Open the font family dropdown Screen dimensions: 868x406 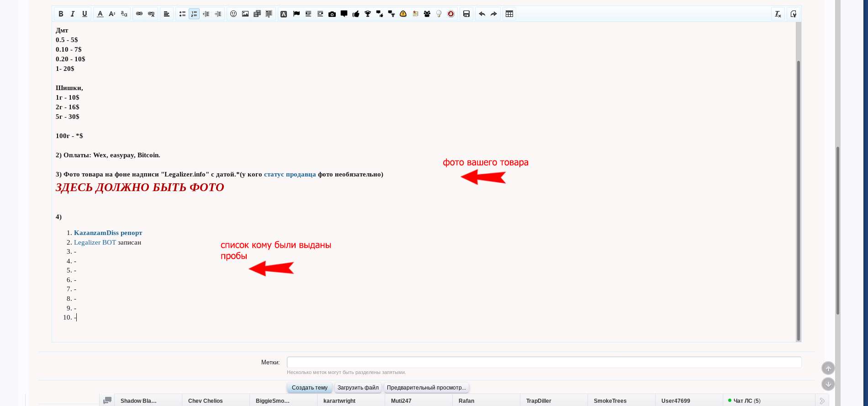(x=124, y=14)
